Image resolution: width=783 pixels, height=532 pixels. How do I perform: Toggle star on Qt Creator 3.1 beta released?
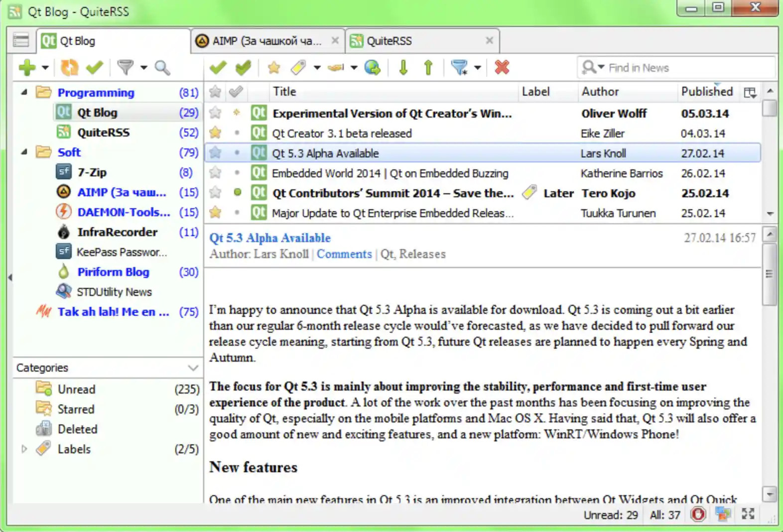pyautogui.click(x=215, y=133)
